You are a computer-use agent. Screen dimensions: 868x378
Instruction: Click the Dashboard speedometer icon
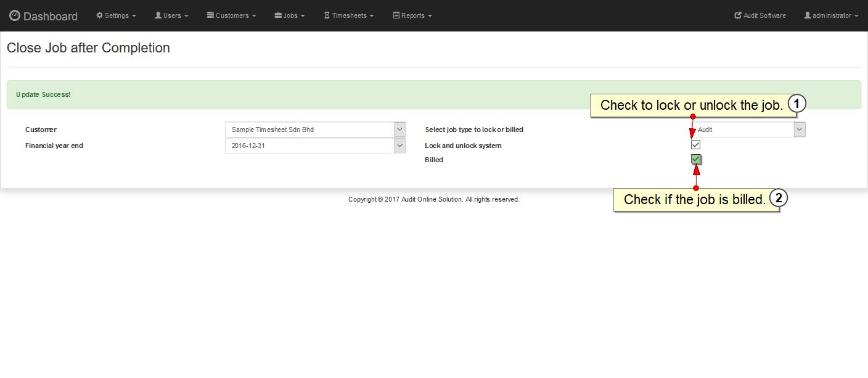[x=15, y=16]
